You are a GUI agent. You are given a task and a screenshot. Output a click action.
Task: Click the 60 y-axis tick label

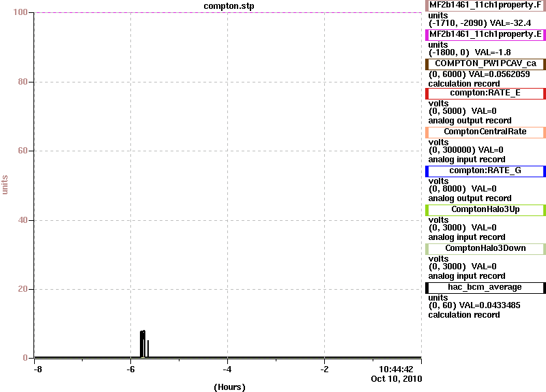point(23,151)
